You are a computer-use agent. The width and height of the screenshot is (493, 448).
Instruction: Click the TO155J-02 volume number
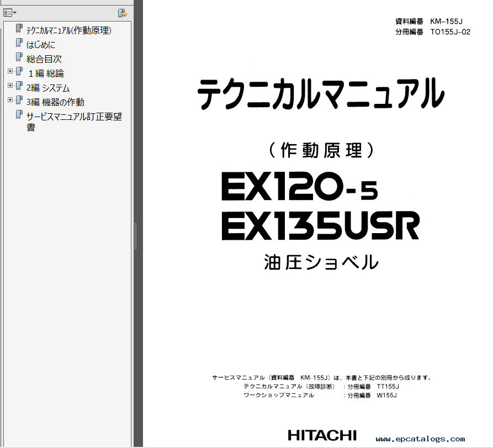click(450, 32)
